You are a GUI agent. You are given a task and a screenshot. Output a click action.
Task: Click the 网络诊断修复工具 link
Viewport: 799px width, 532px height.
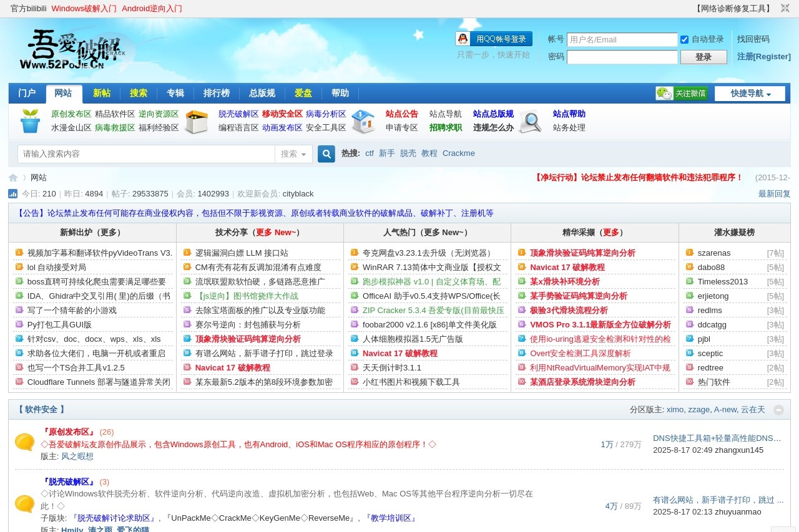[734, 8]
